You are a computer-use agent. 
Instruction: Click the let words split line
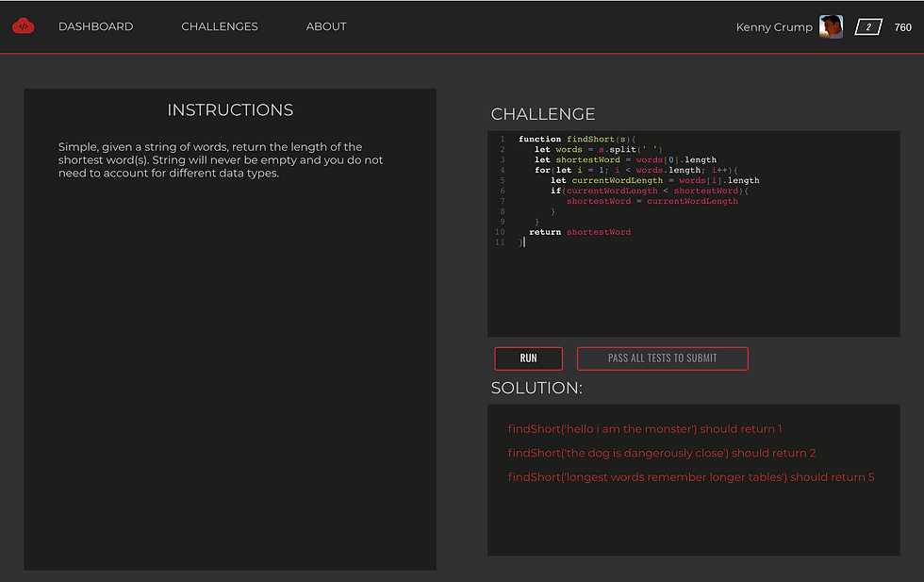pyautogui.click(x=598, y=150)
